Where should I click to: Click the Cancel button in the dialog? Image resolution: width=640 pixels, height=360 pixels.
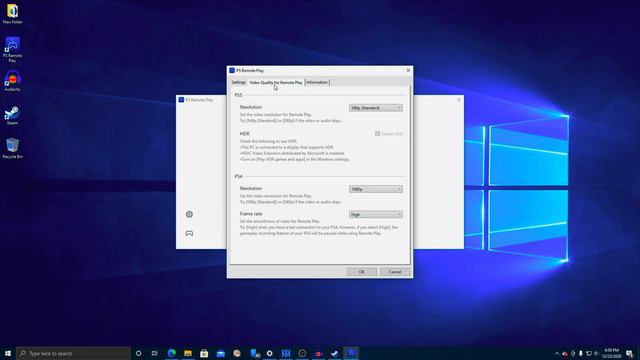[395, 272]
